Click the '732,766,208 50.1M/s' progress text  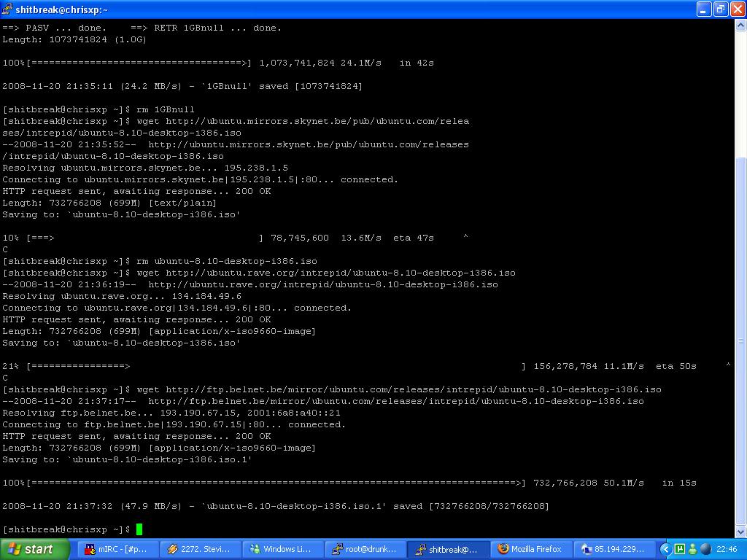[589, 483]
